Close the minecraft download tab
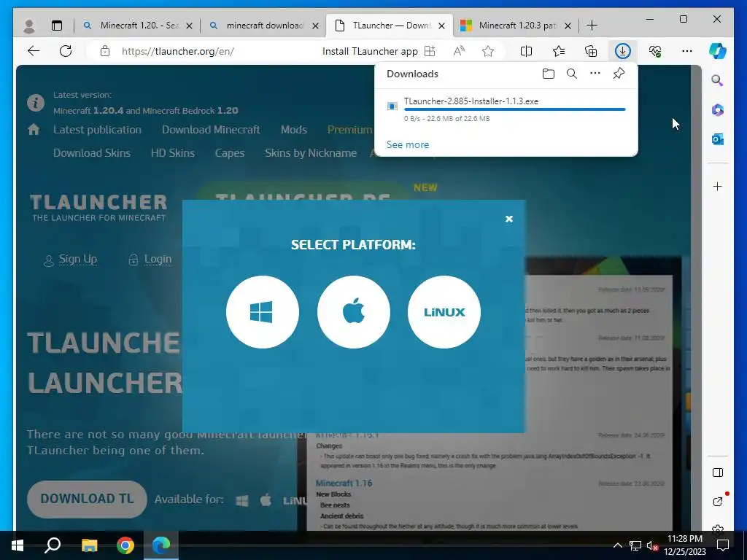This screenshot has height=560, width=747. tap(315, 26)
